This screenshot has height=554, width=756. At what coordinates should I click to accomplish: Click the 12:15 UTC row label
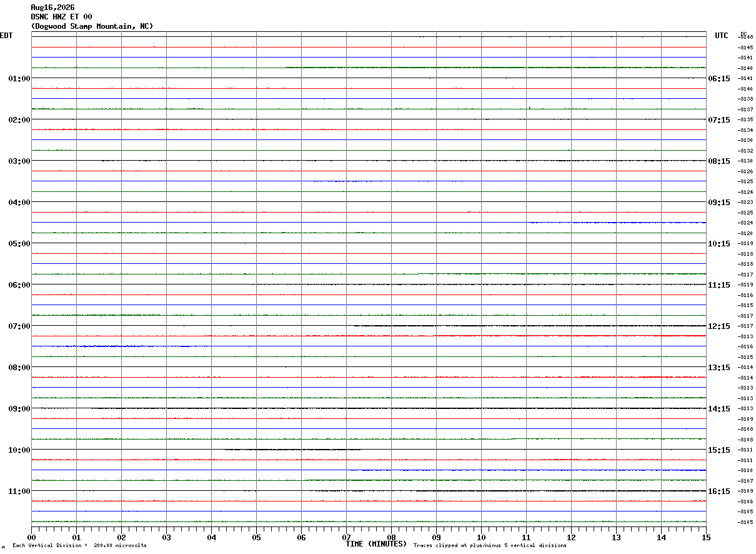coord(719,326)
